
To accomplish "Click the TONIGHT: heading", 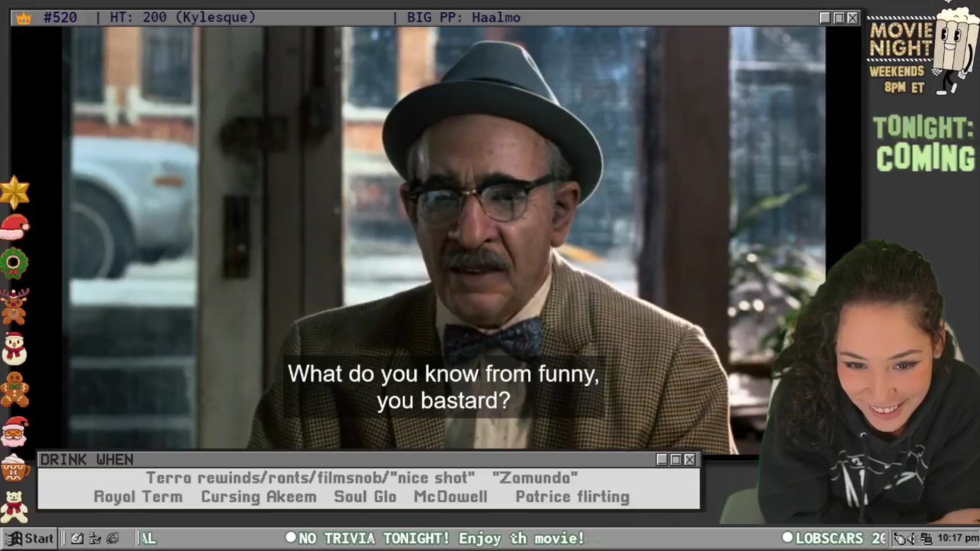I will point(923,127).
